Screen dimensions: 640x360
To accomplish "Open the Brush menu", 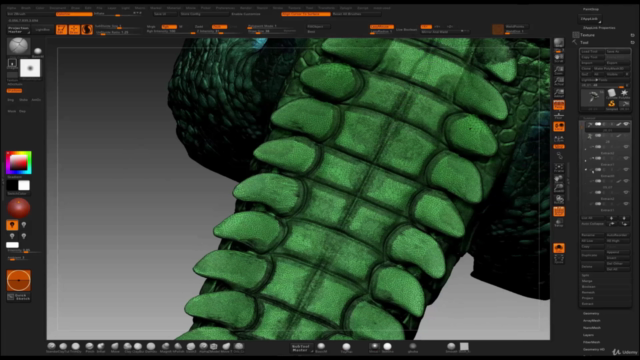I will point(26,8).
